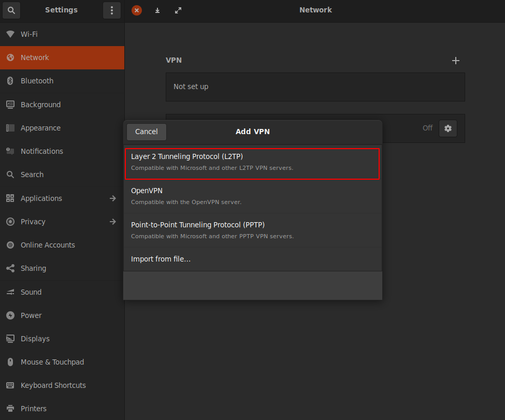
Task: Cancel the Add VPN dialog
Action: coord(146,132)
